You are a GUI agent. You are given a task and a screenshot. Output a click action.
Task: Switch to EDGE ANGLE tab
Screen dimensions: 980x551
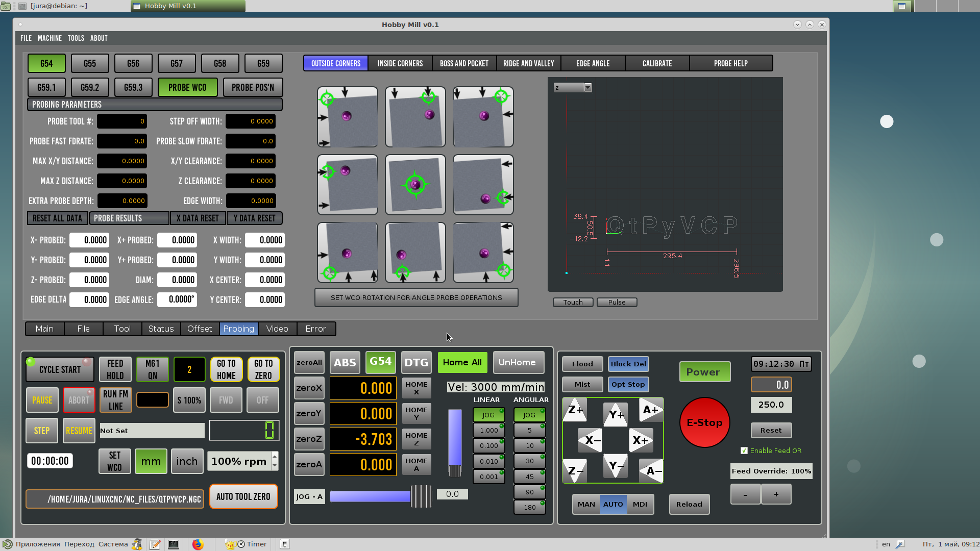coord(593,63)
